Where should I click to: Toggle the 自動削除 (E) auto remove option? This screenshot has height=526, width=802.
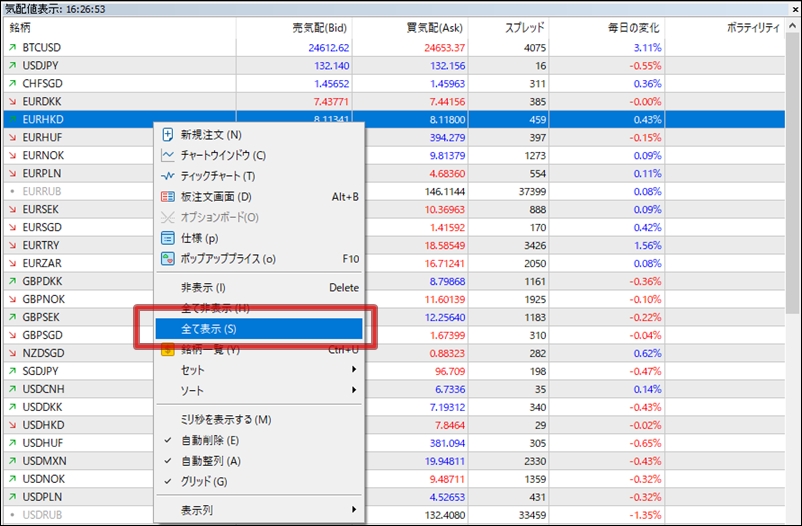259,440
